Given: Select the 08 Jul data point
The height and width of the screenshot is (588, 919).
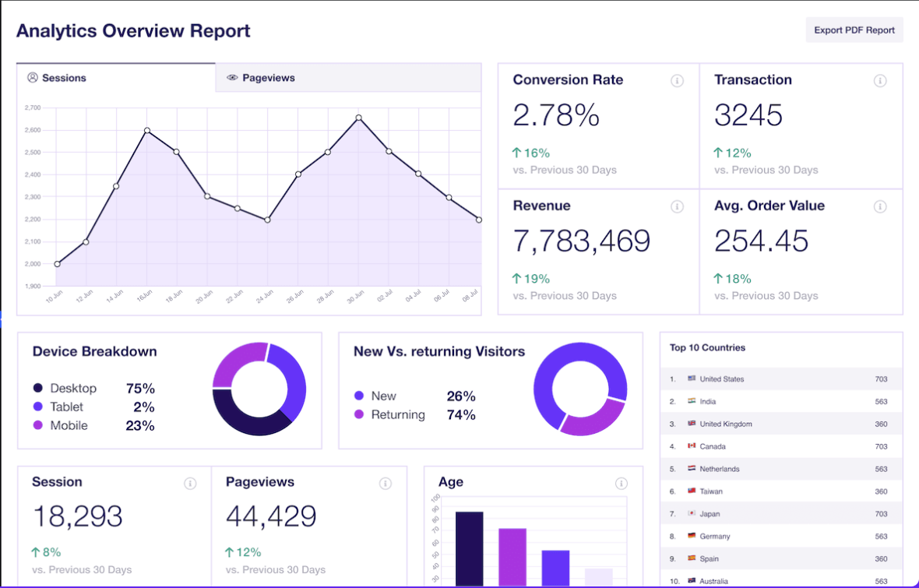Looking at the screenshot, I should [479, 220].
